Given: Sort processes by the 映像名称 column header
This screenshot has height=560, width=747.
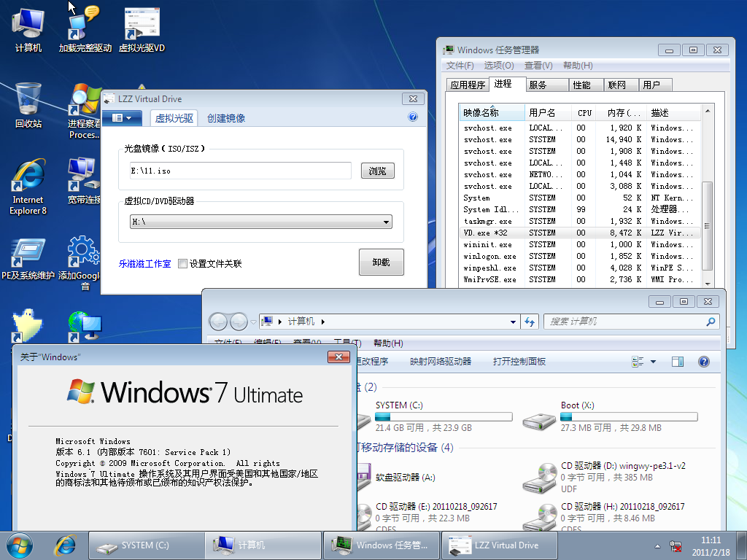Looking at the screenshot, I should click(492, 113).
